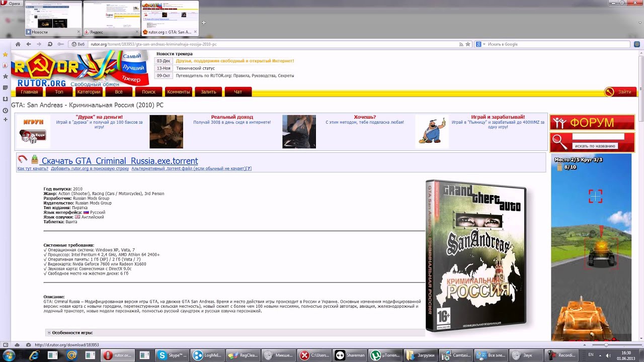
Task: Click the browser Back arrow
Action: (29, 44)
